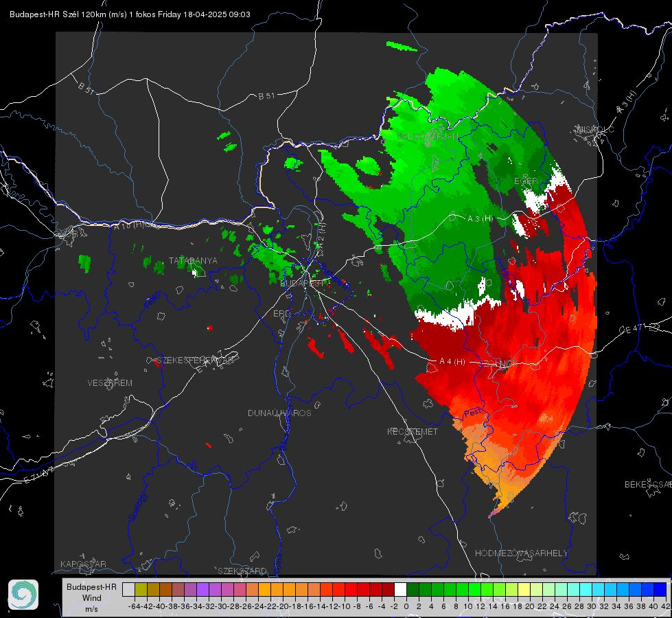Click the swirl logo icon beside the legend
672x618 pixels.
23,595
